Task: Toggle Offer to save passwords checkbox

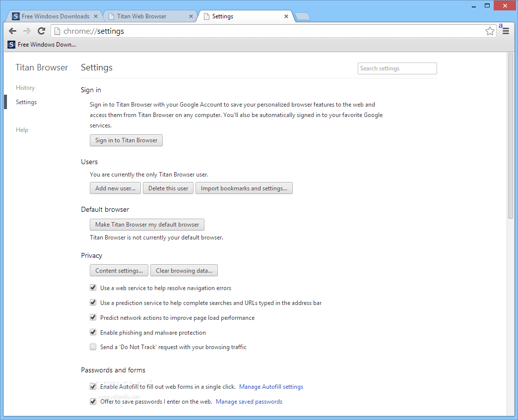Action: tap(93, 401)
